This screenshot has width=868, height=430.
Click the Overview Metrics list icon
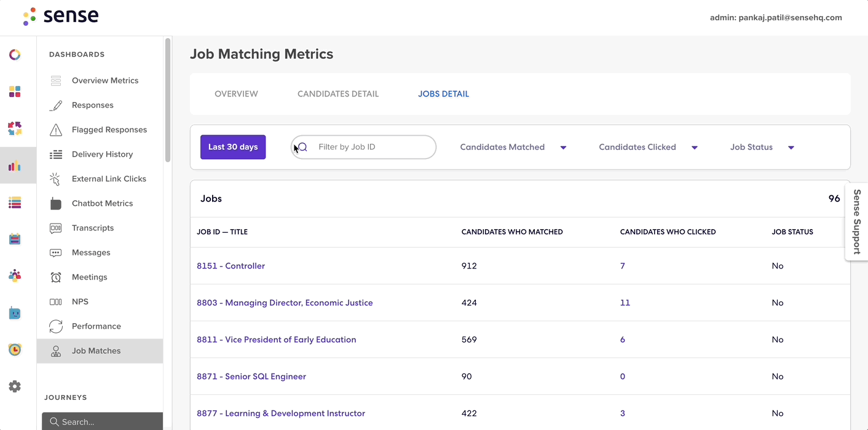56,80
